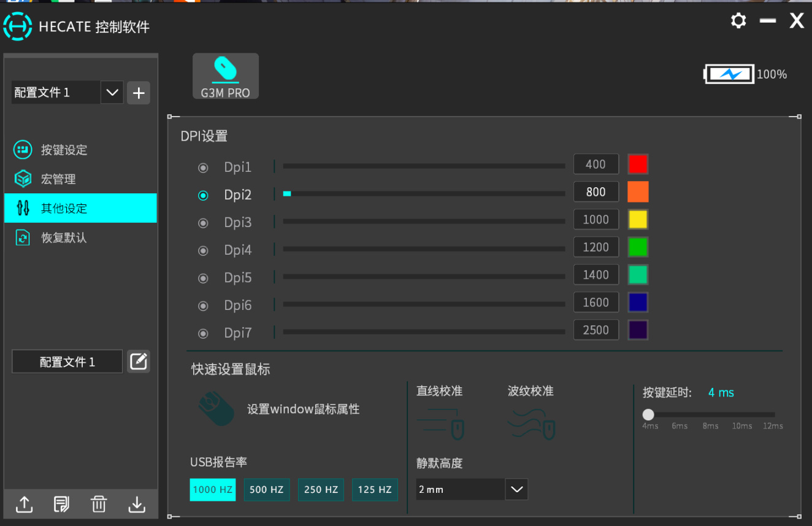Set USB report rate to 500 HZ
Image resolution: width=812 pixels, height=526 pixels.
[x=267, y=490]
